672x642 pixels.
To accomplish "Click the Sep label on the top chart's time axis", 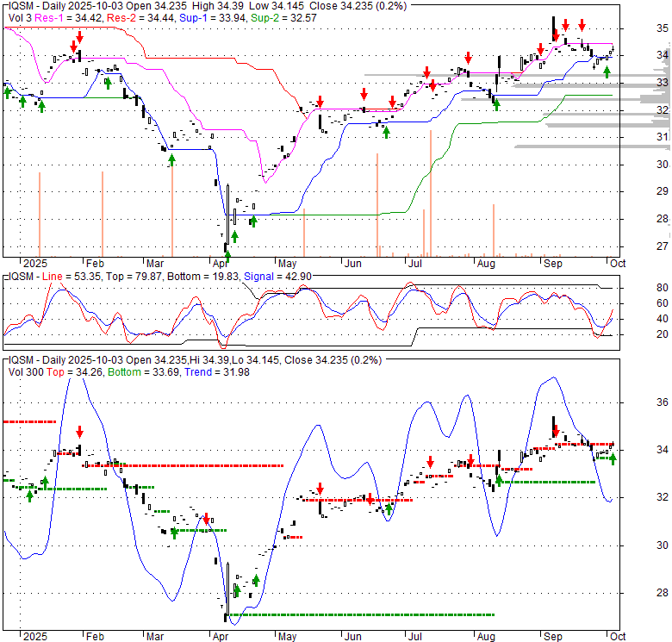I will 551,264.
